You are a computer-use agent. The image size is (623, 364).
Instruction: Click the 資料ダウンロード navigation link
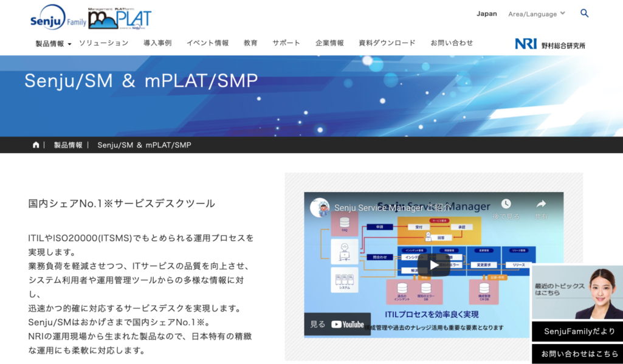387,43
